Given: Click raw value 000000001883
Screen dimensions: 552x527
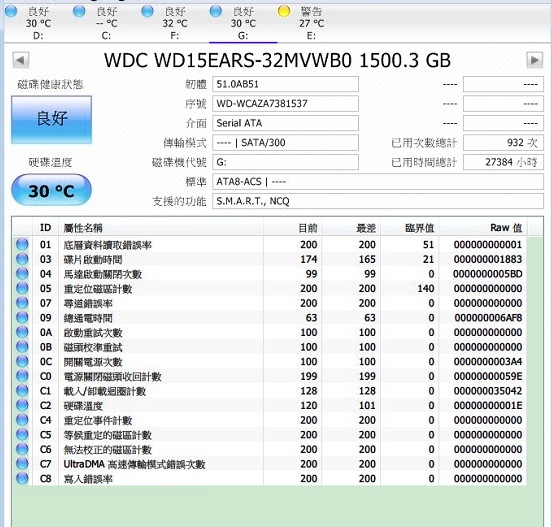Looking at the screenshot, I should 488,259.
